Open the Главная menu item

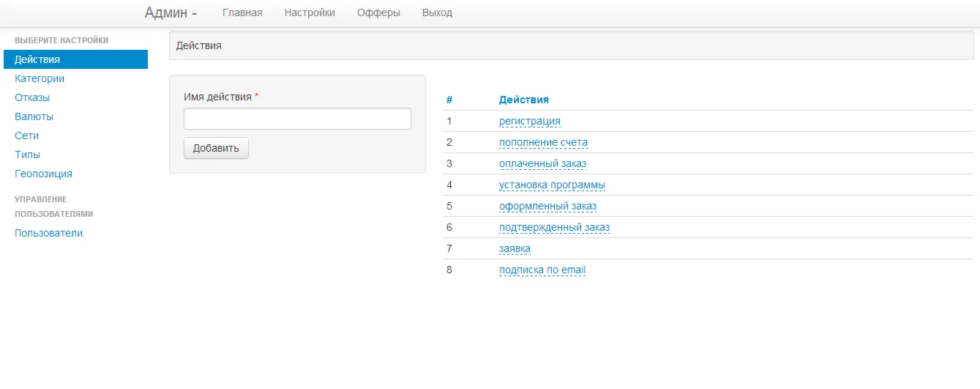pos(242,12)
